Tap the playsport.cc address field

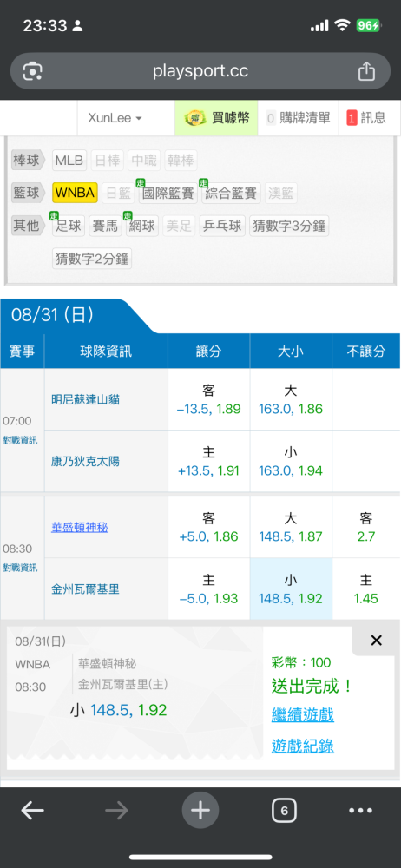200,71
